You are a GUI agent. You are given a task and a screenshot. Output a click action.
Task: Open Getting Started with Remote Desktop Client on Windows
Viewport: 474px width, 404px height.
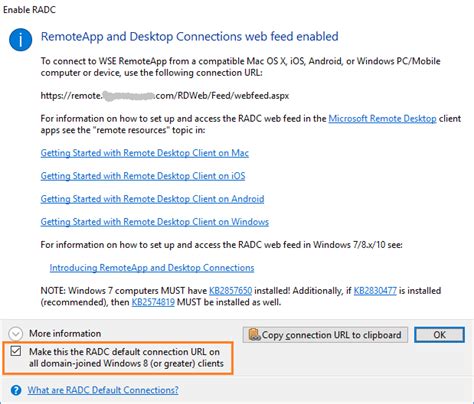pyautogui.click(x=155, y=222)
